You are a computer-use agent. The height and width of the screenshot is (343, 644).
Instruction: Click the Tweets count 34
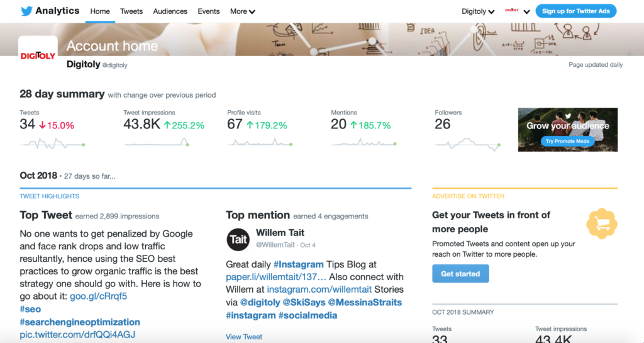[28, 124]
